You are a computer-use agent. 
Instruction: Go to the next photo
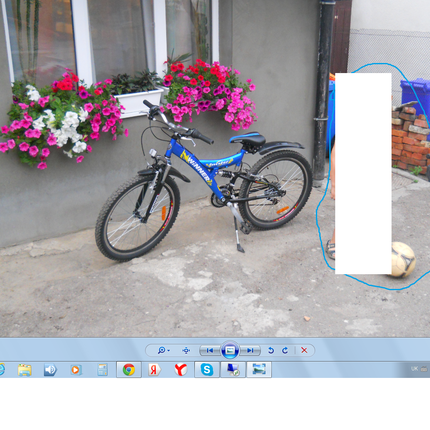(250, 350)
